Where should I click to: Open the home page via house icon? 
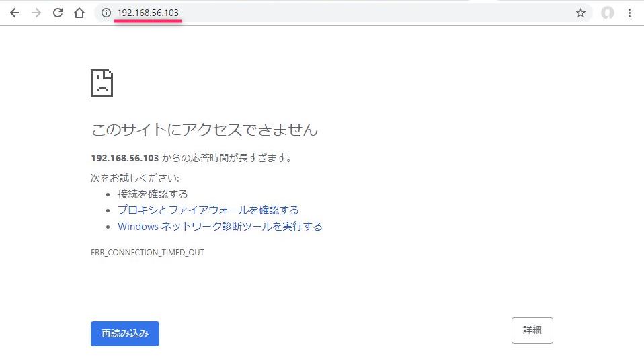pos(79,13)
